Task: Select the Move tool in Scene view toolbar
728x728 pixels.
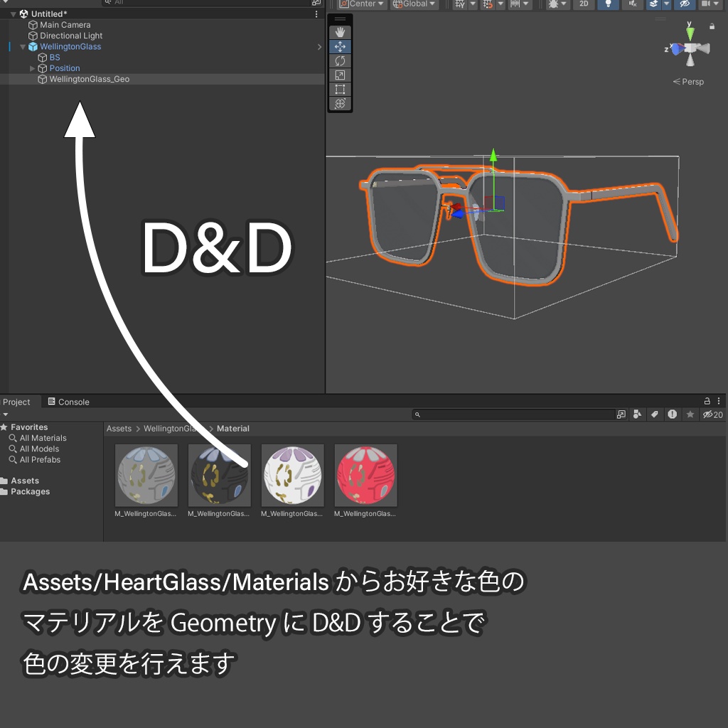Action: (340, 46)
